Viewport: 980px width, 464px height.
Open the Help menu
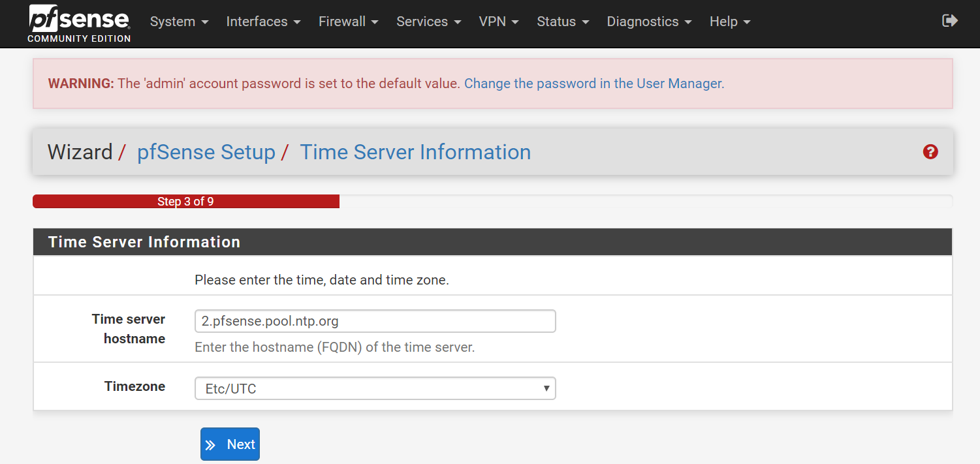[730, 22]
